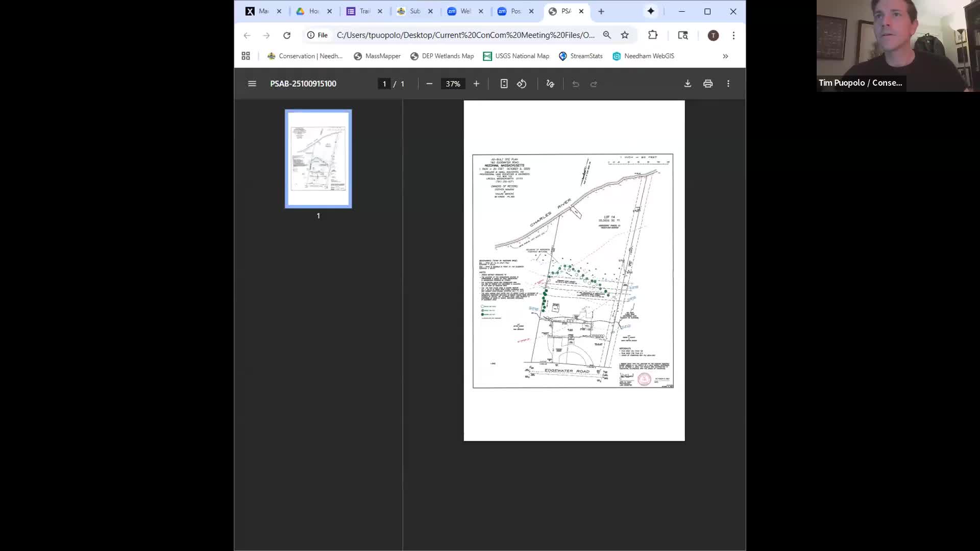Open the PDF viewer more actions menu

click(x=728, y=84)
